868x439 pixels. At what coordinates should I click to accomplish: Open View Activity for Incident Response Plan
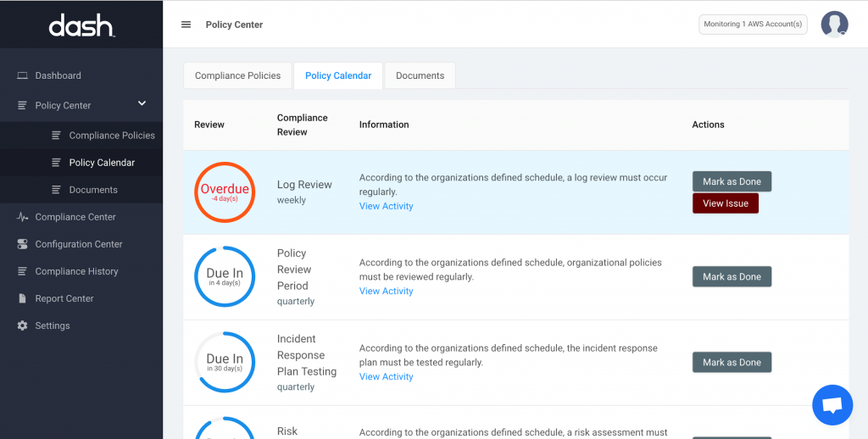point(386,376)
